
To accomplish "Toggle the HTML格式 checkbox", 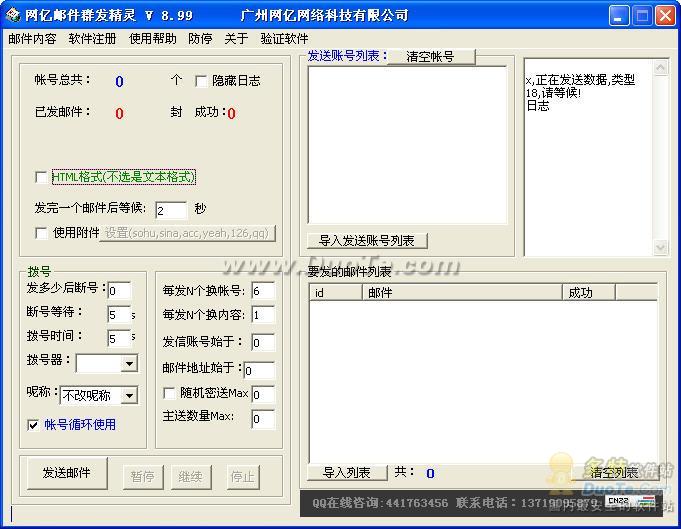I will pos(41,178).
